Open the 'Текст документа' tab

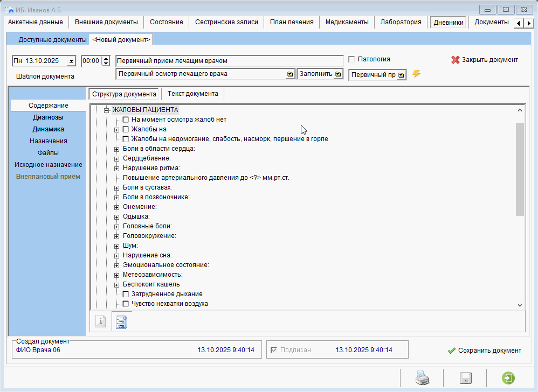(192, 94)
